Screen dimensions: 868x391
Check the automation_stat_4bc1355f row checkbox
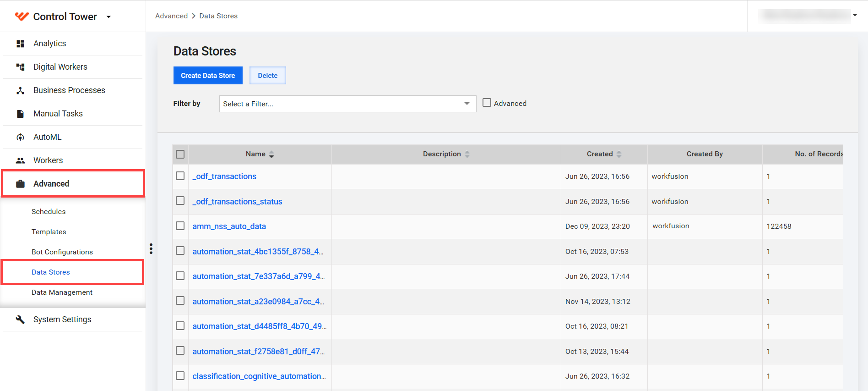coord(180,251)
